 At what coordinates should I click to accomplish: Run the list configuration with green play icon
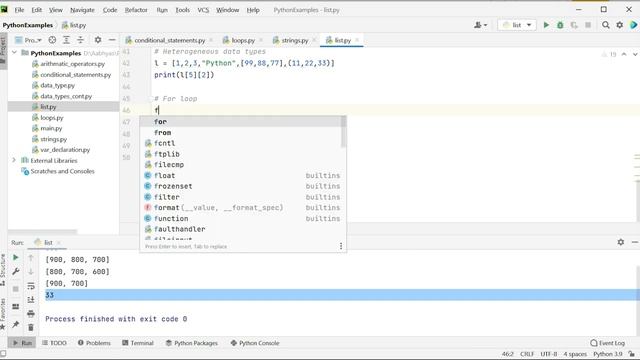[x=546, y=25]
